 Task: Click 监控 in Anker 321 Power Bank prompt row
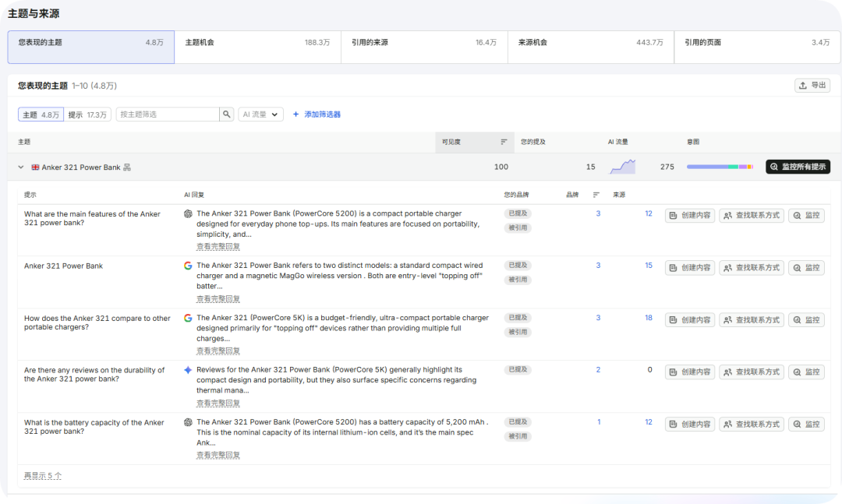point(806,267)
